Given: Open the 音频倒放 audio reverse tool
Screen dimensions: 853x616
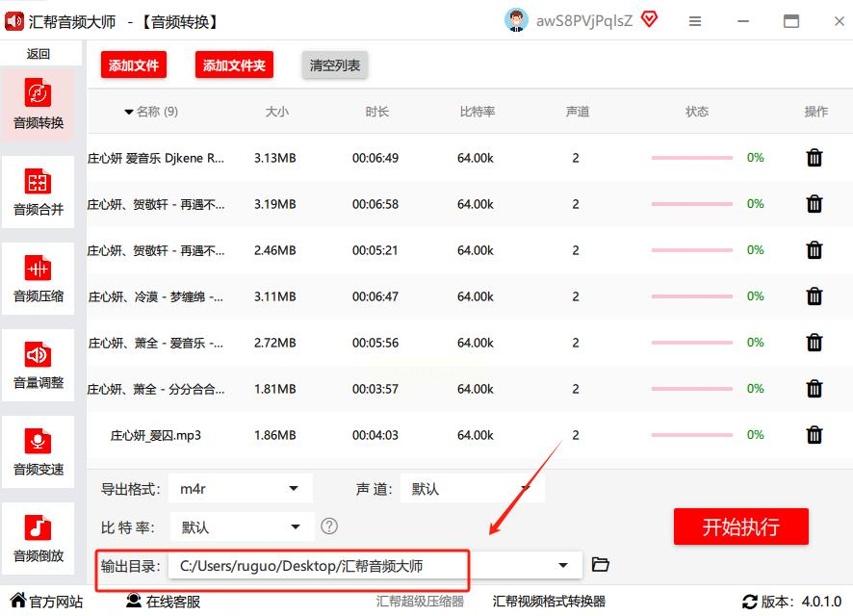Looking at the screenshot, I should point(39,538).
